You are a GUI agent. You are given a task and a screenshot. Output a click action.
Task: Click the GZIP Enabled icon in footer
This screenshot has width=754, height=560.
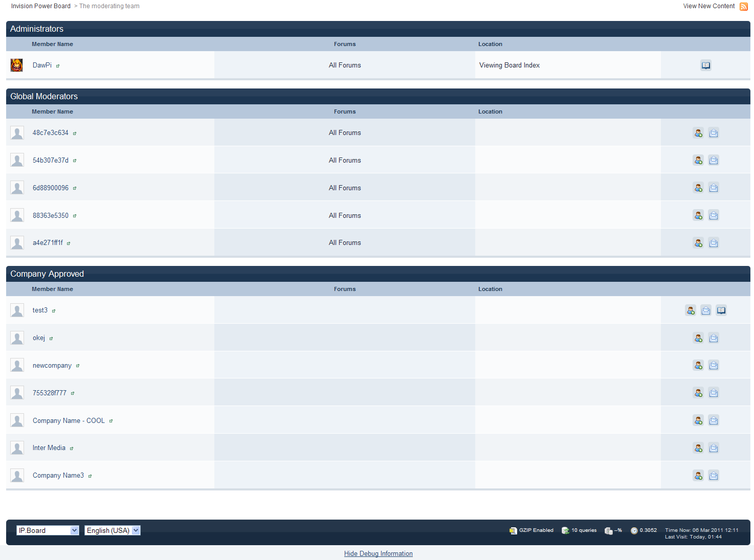coord(513,530)
